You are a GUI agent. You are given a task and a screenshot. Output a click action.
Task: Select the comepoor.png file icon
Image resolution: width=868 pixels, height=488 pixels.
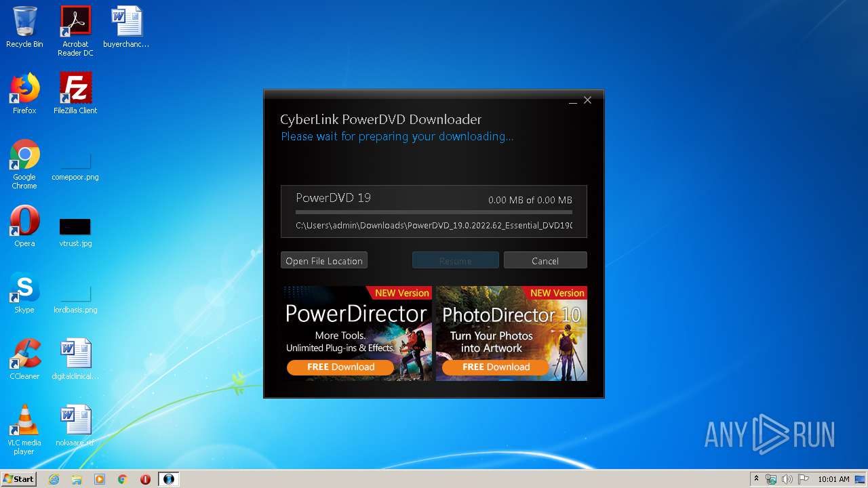(75, 167)
